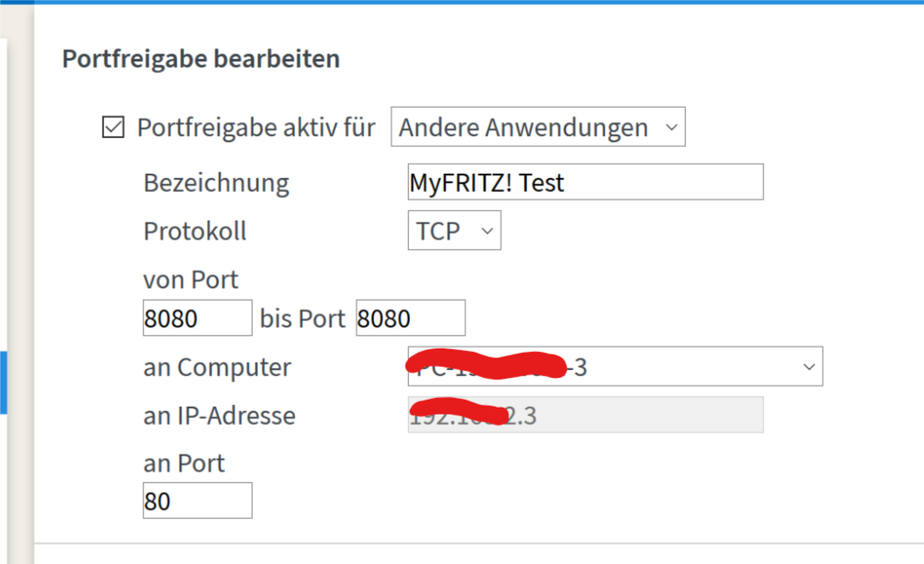Toggle the Portfreigabe aktiv für checkbox

(113, 127)
